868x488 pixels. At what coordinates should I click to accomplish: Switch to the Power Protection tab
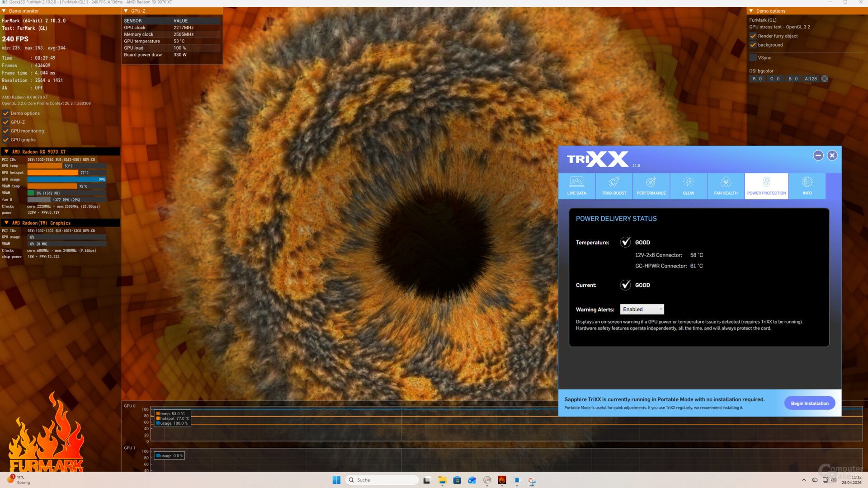pos(766,186)
